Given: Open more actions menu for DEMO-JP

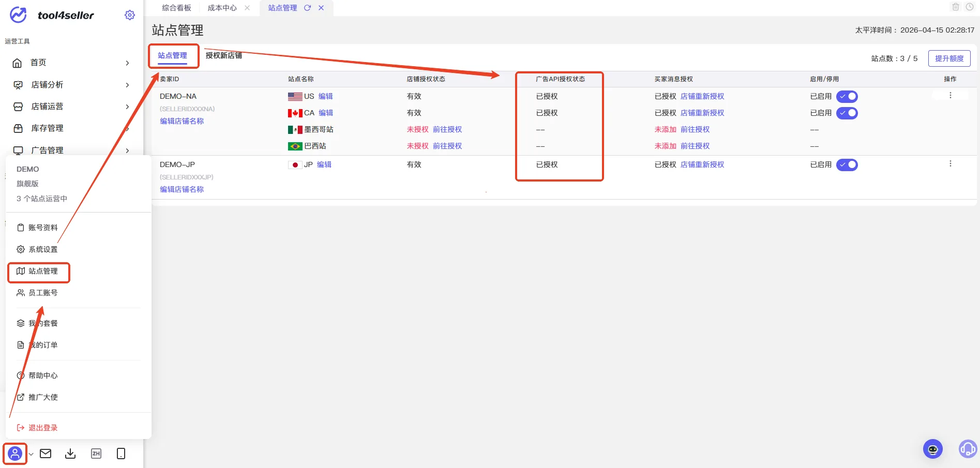Looking at the screenshot, I should tap(950, 164).
